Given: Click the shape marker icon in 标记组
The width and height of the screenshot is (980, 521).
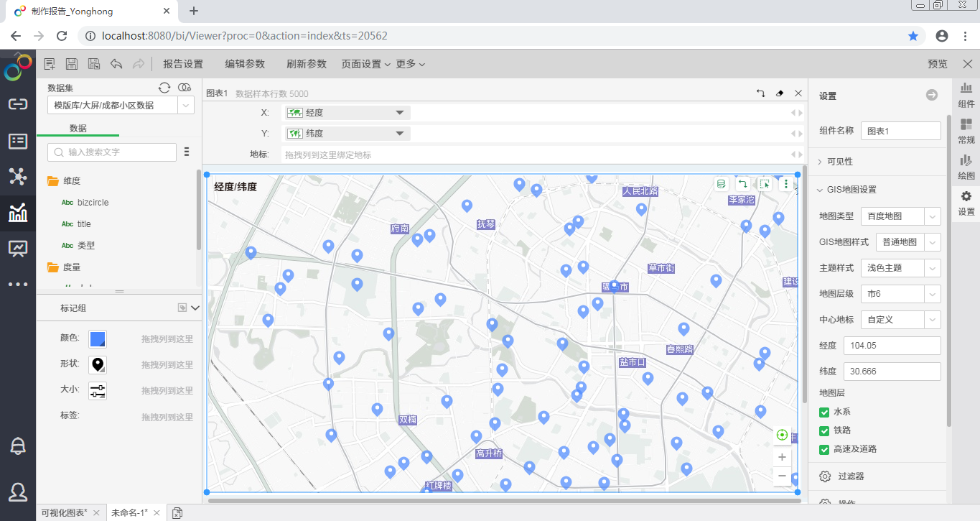Looking at the screenshot, I should pos(98,364).
